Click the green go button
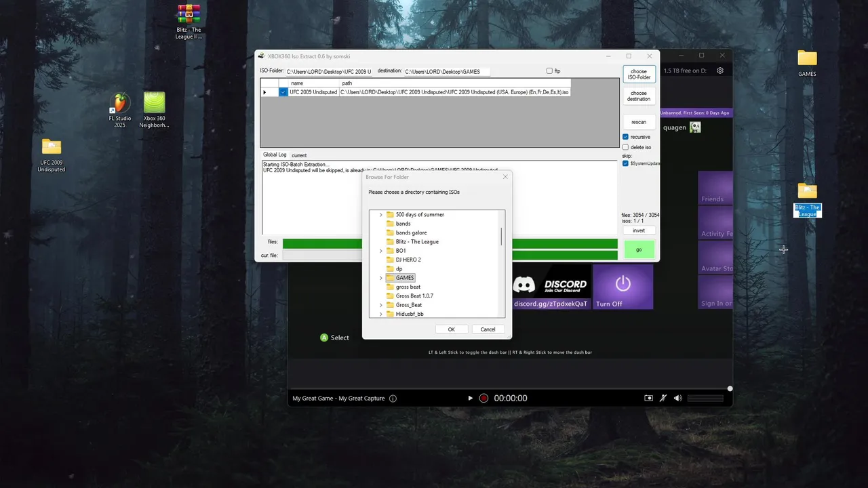 (639, 249)
